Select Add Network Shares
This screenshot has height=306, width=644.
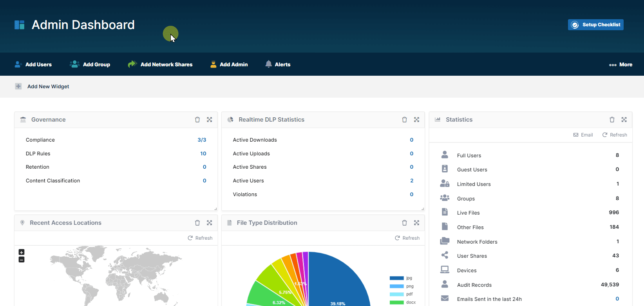160,65
